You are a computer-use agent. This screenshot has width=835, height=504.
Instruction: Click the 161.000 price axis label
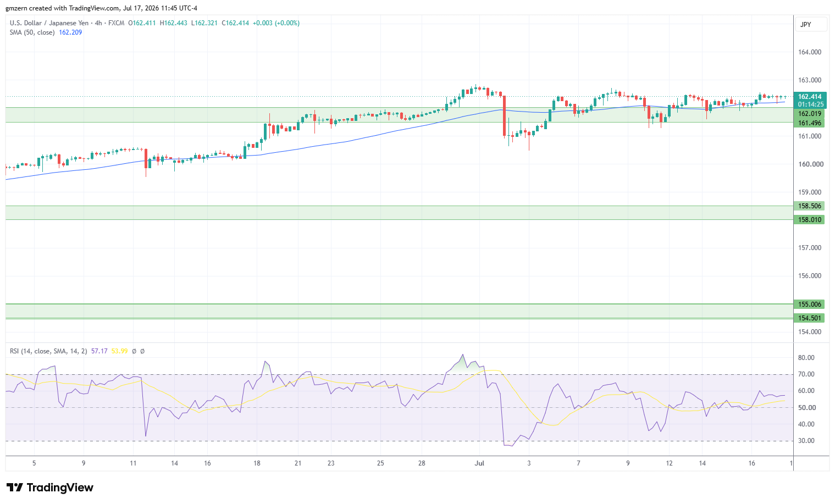click(x=810, y=136)
